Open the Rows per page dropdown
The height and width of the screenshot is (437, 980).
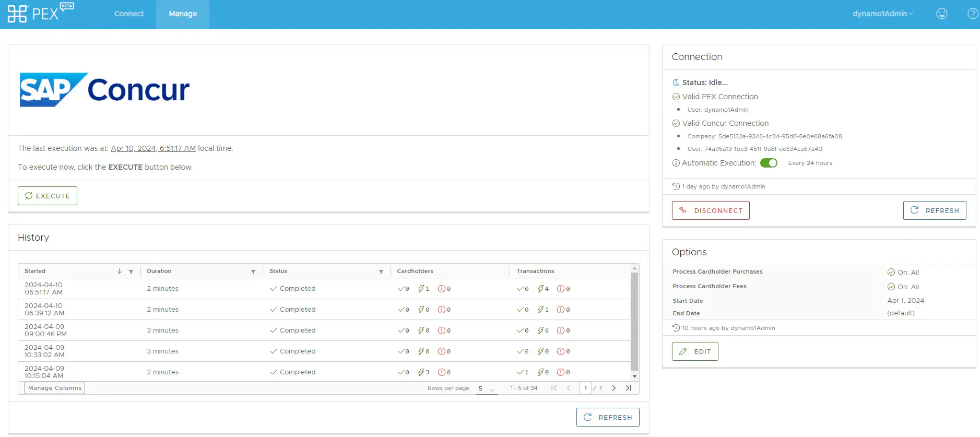486,388
